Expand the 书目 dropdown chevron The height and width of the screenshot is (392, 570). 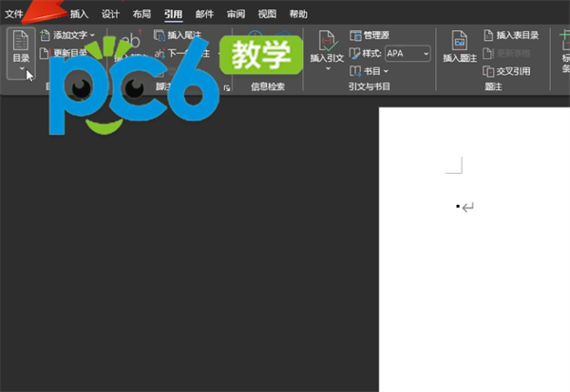[386, 71]
